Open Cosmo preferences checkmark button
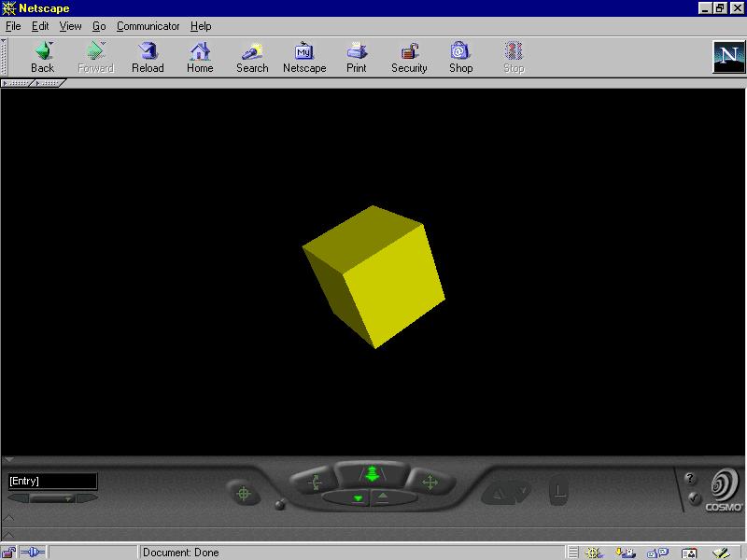 [694, 498]
